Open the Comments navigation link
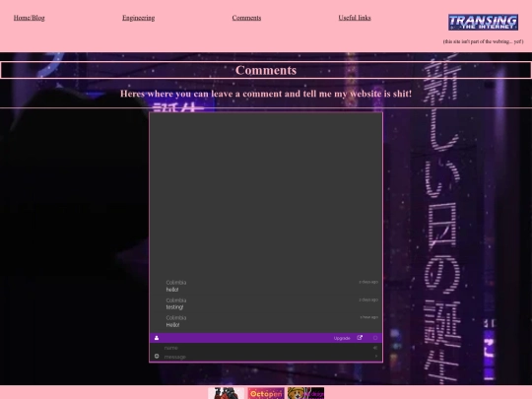Screen dimensions: 532x399 click(x=246, y=18)
